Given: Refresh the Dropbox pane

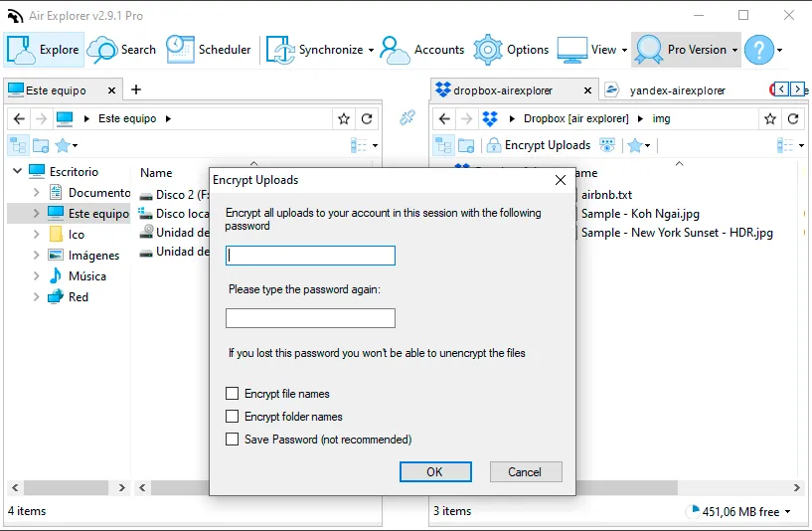Looking at the screenshot, I should tap(793, 119).
